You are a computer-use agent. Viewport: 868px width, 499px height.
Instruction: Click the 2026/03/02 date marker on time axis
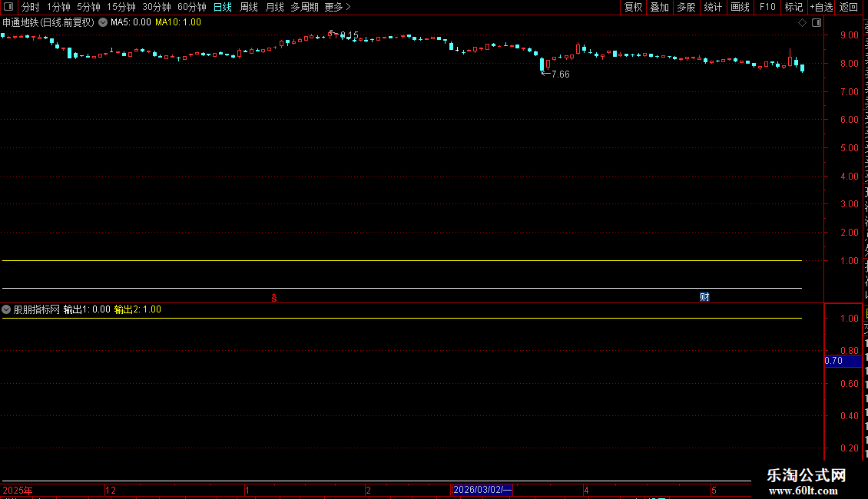tap(482, 490)
